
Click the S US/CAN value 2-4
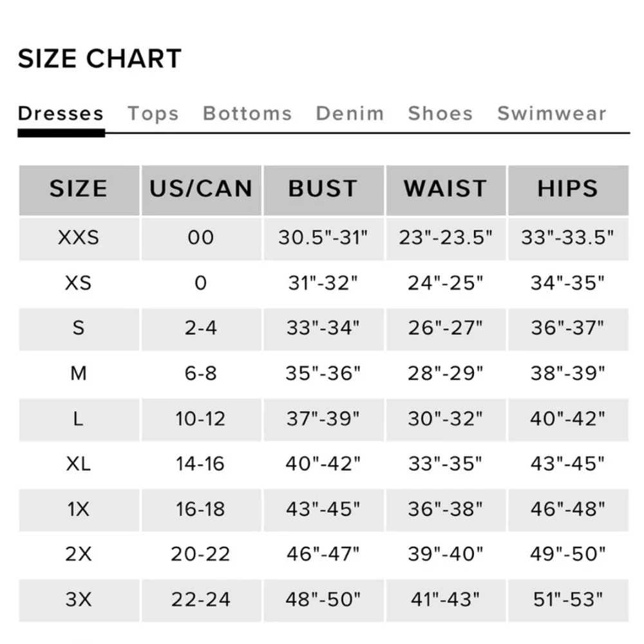(x=201, y=328)
